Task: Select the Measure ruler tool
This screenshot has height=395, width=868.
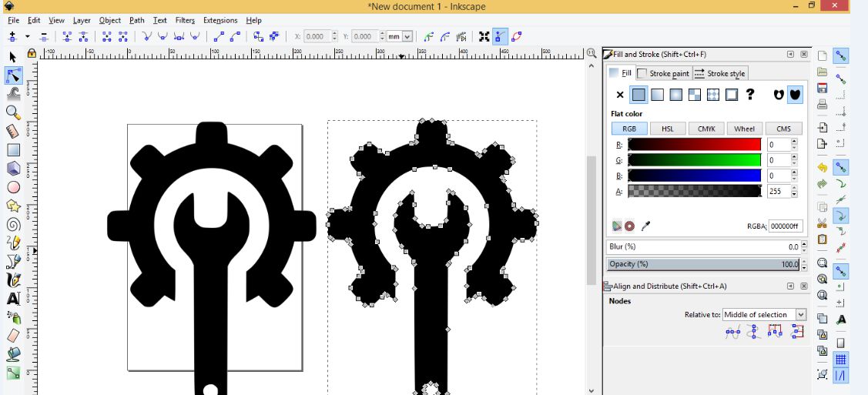Action: (x=13, y=131)
